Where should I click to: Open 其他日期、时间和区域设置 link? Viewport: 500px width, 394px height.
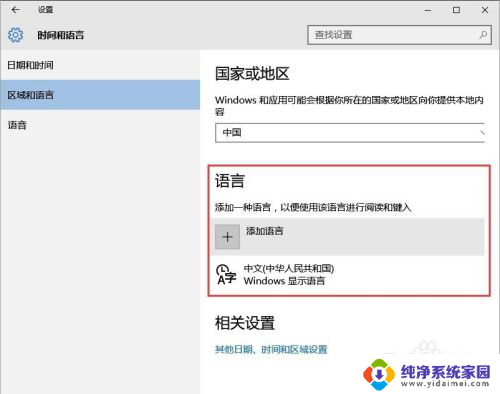[x=271, y=349]
